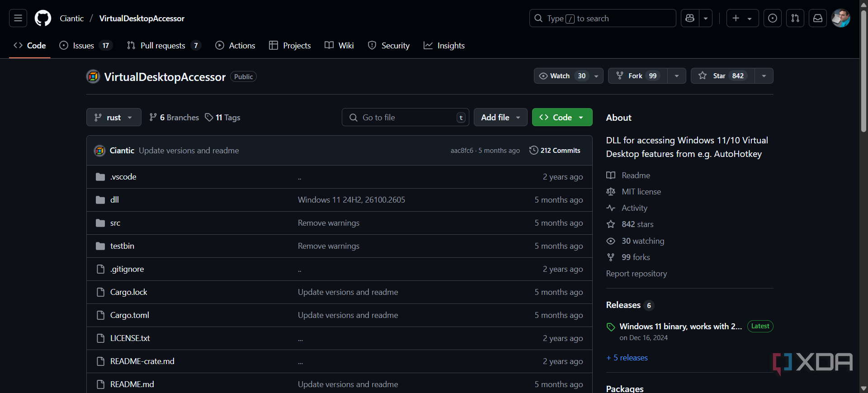
Task: Open the create new plus dropdown
Action: 742,18
